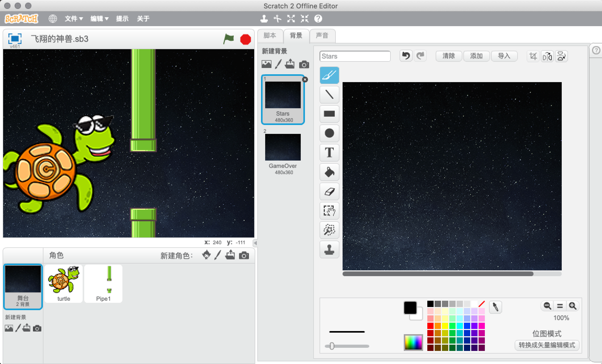The width and height of the screenshot is (602, 364).
Task: Delete the Stars backdrop with x button
Action: (x=305, y=79)
